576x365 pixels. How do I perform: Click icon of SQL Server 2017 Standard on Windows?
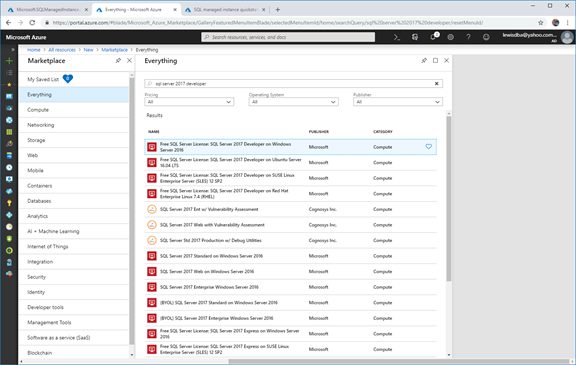[152, 256]
